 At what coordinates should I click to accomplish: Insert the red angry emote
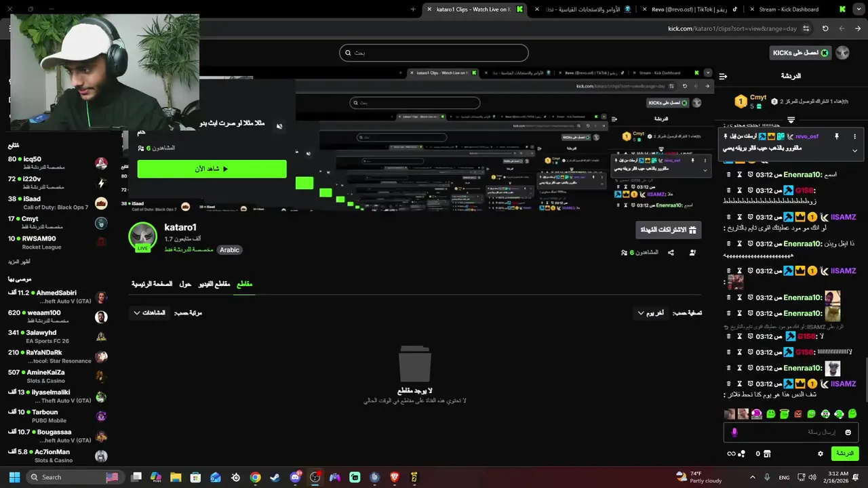point(798,413)
